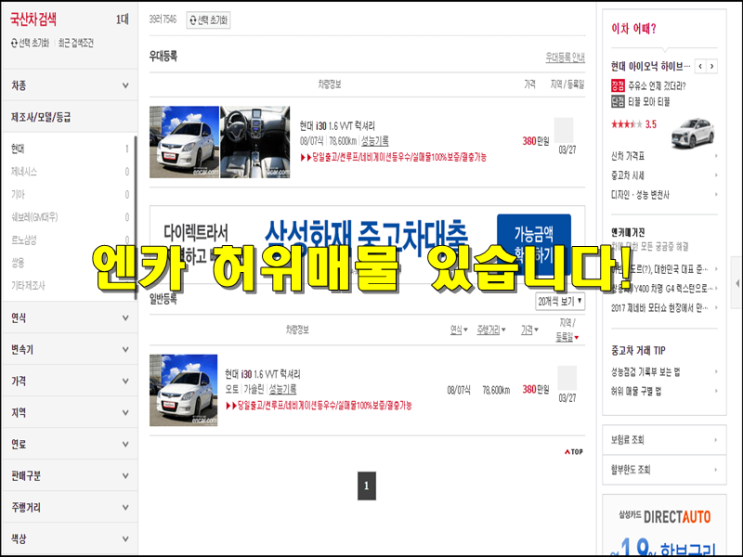Open exterior photo of featured i30 listing
The width and height of the screenshot is (743, 557).
[184, 142]
